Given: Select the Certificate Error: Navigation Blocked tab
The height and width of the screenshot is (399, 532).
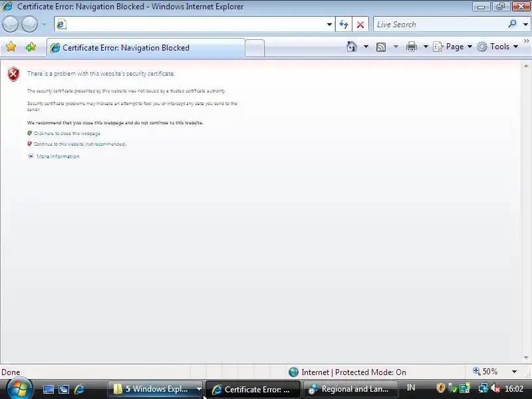Looking at the screenshot, I should point(146,48).
